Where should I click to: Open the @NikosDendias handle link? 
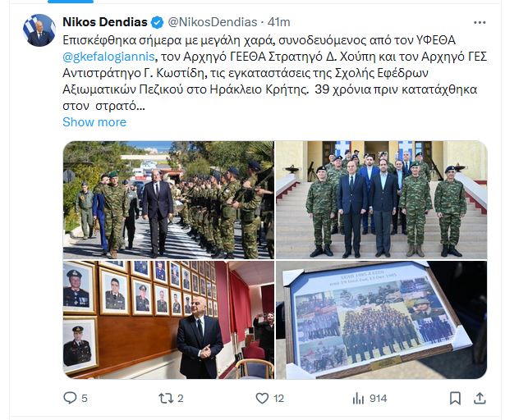click(x=213, y=22)
